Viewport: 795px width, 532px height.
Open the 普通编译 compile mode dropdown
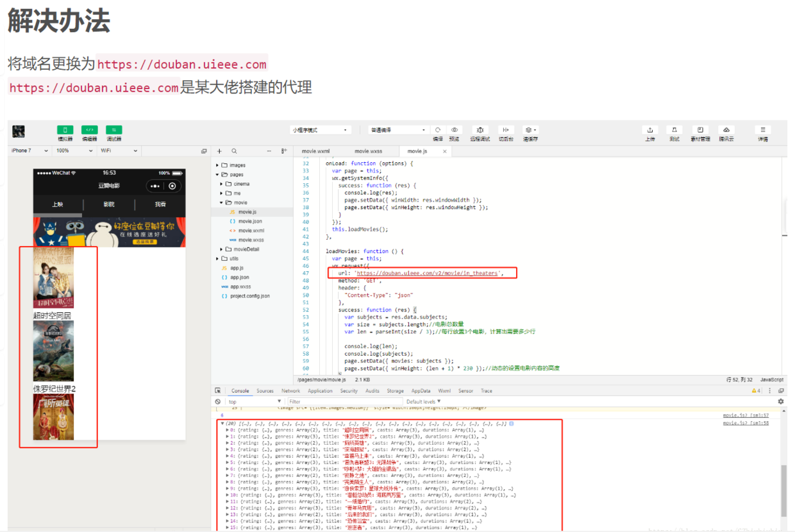(x=397, y=130)
